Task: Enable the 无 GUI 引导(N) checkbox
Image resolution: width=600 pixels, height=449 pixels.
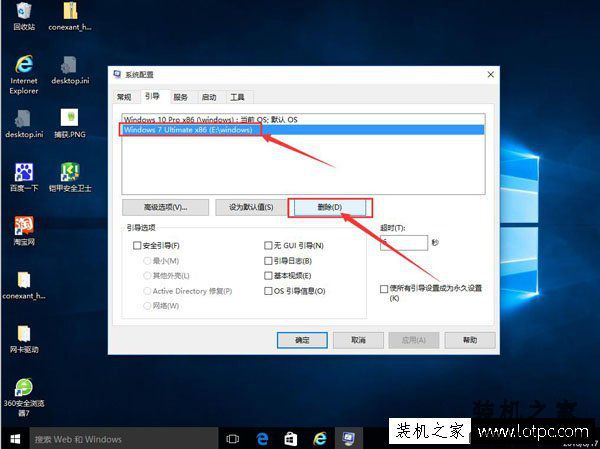Action: coord(268,245)
